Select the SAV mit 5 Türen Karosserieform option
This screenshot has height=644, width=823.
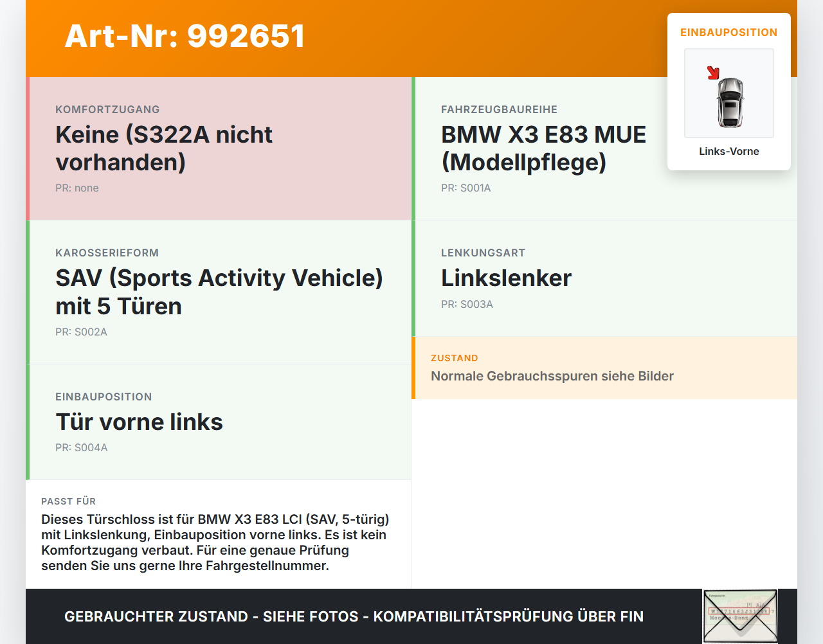[219, 292]
